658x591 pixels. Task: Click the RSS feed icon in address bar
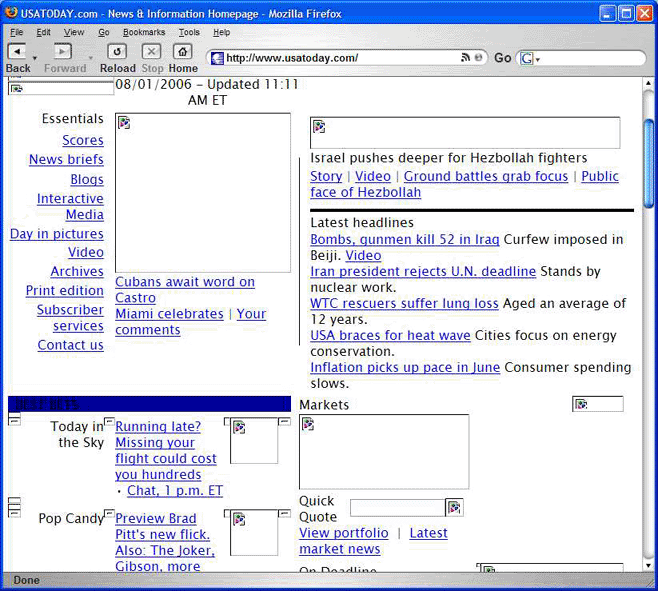pyautogui.click(x=465, y=58)
